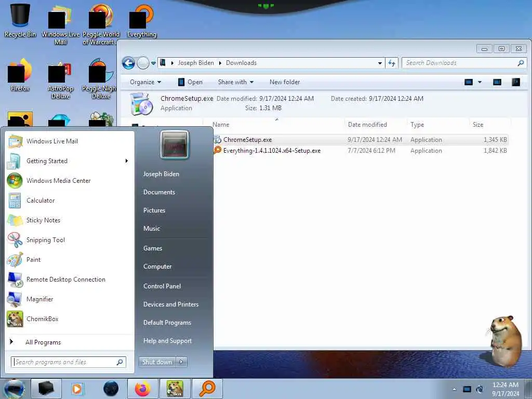This screenshot has height=399, width=532.
Task: Open Default Programs entry
Action: (x=167, y=323)
